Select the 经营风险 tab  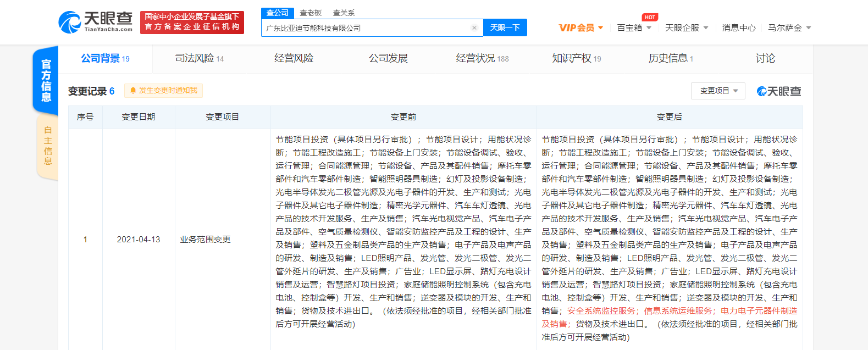click(x=294, y=58)
